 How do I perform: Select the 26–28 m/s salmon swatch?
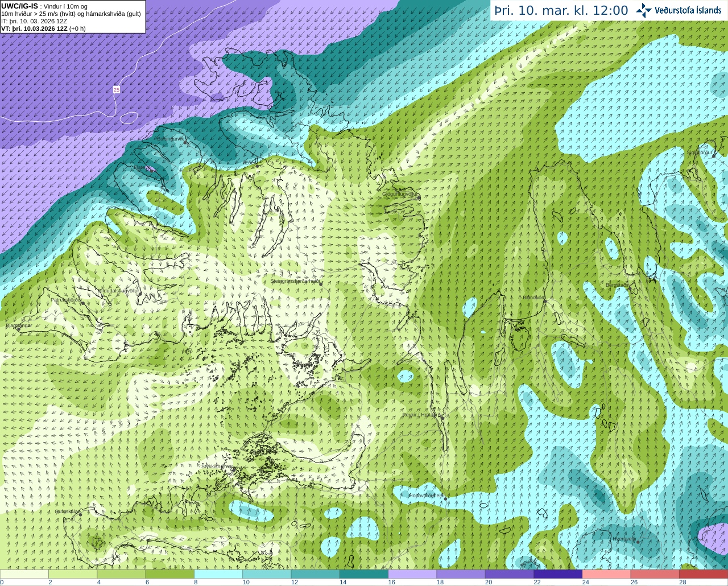pyautogui.click(x=655, y=573)
